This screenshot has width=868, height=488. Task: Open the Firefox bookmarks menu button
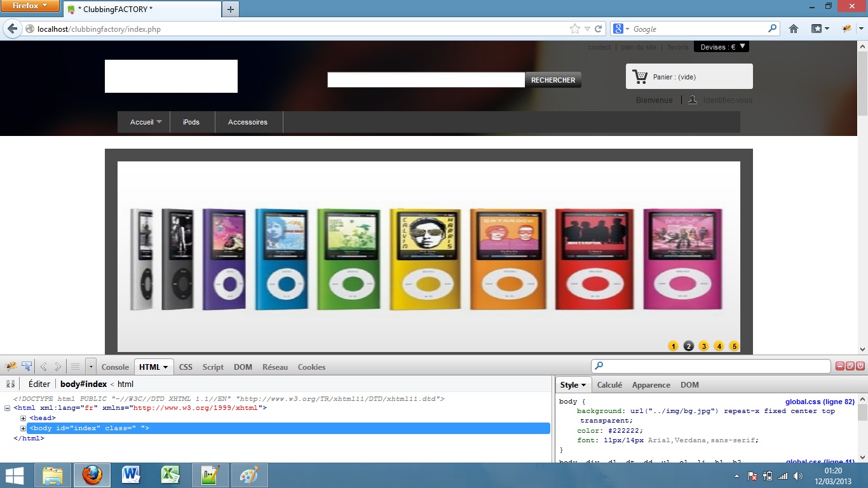point(820,29)
